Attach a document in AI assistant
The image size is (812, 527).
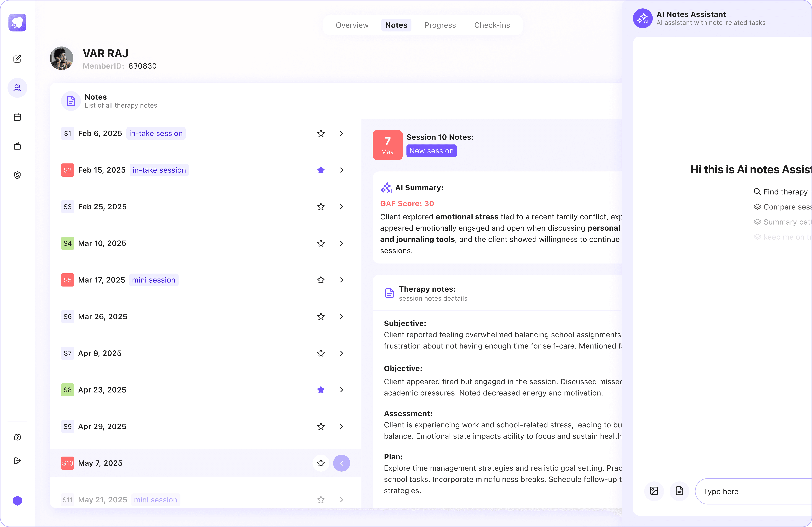[x=679, y=491]
